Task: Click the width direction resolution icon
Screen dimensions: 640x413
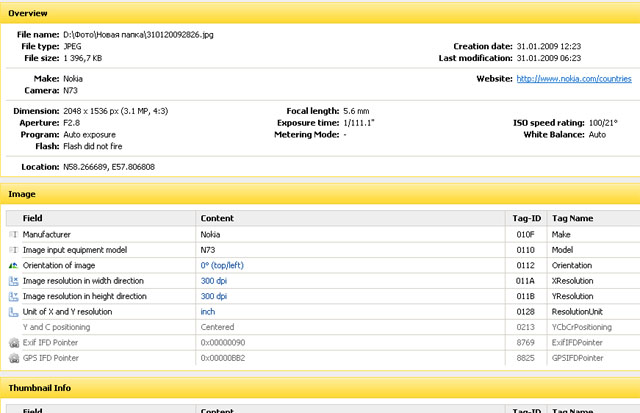Action: pos(13,281)
